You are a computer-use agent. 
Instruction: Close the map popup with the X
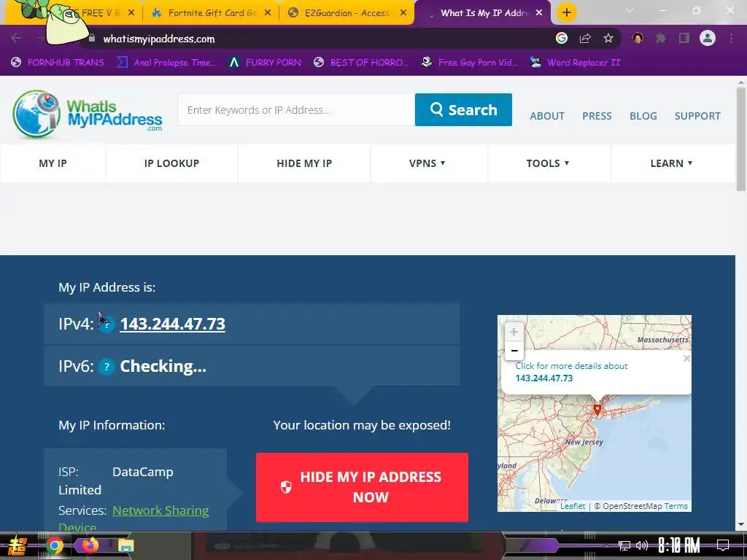[686, 359]
